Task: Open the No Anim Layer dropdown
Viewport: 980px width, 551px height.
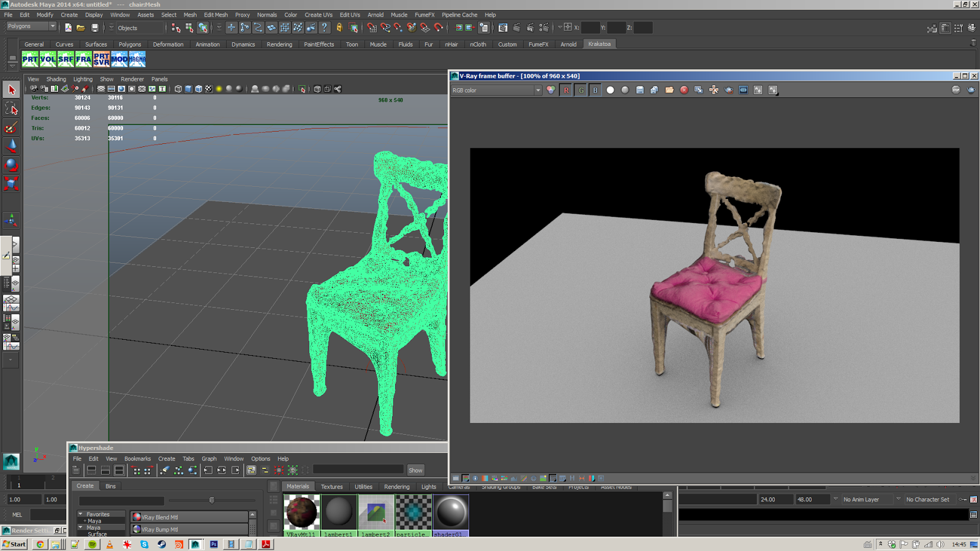Action: (867, 500)
